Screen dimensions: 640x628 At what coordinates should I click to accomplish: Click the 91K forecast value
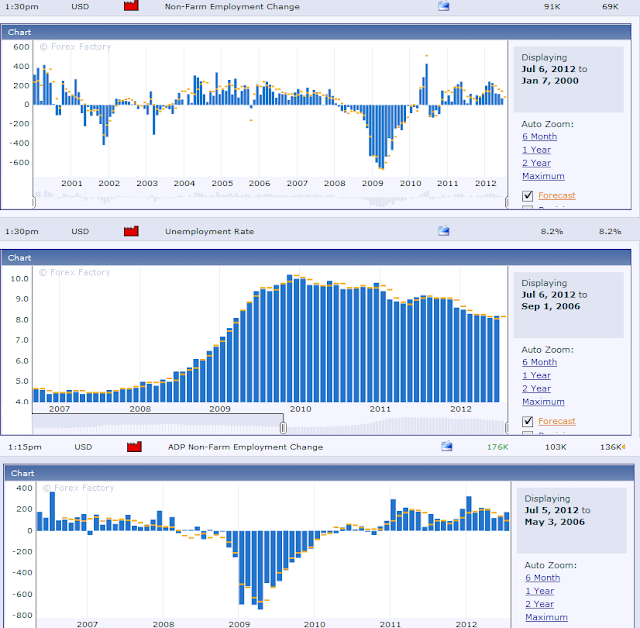pyautogui.click(x=552, y=7)
